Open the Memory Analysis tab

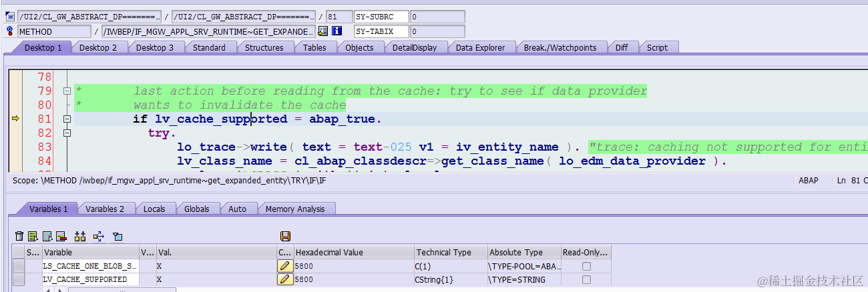click(x=295, y=209)
